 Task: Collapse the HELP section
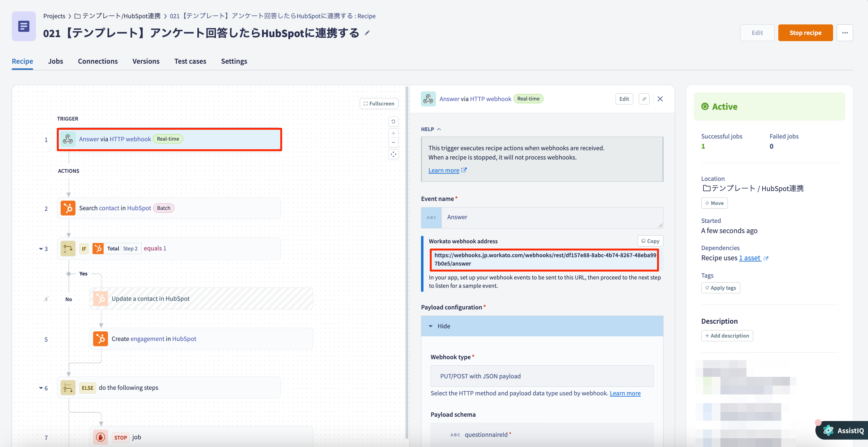click(431, 129)
